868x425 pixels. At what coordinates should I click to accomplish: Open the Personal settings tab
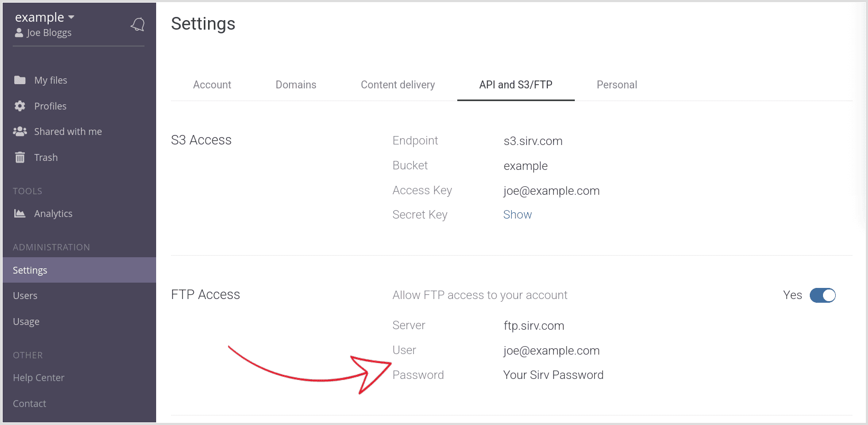(x=617, y=85)
